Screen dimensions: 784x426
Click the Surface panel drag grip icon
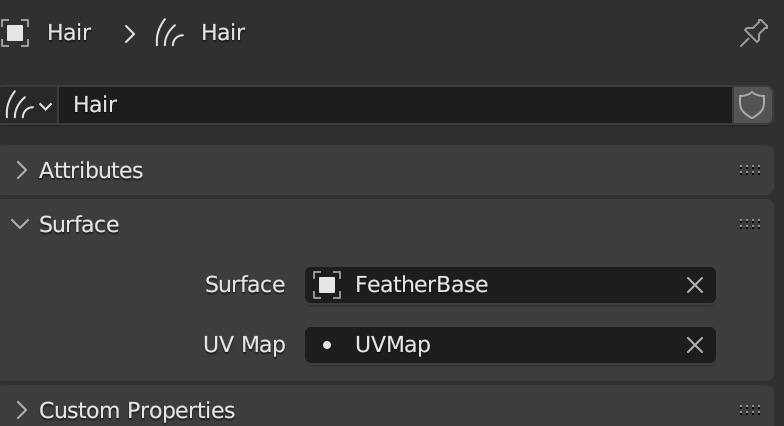pos(750,224)
